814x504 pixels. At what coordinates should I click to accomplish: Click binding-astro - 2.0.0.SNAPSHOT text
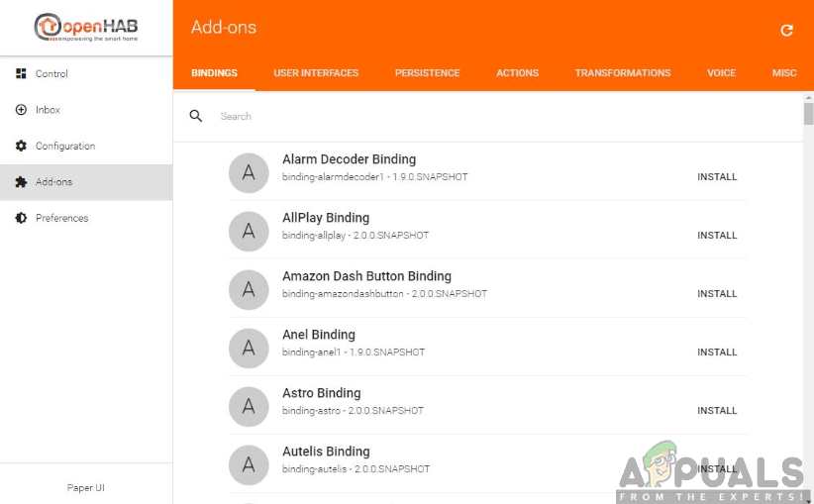[353, 411]
